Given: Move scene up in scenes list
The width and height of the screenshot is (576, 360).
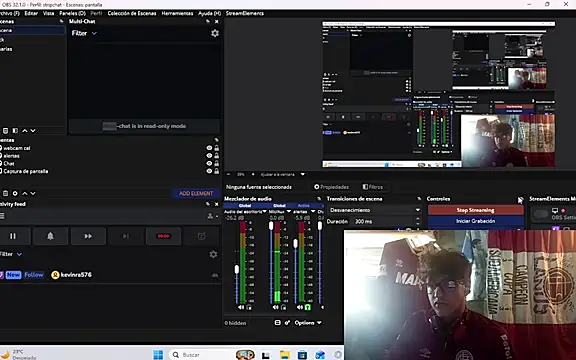Looking at the screenshot, I should [x=25, y=130].
